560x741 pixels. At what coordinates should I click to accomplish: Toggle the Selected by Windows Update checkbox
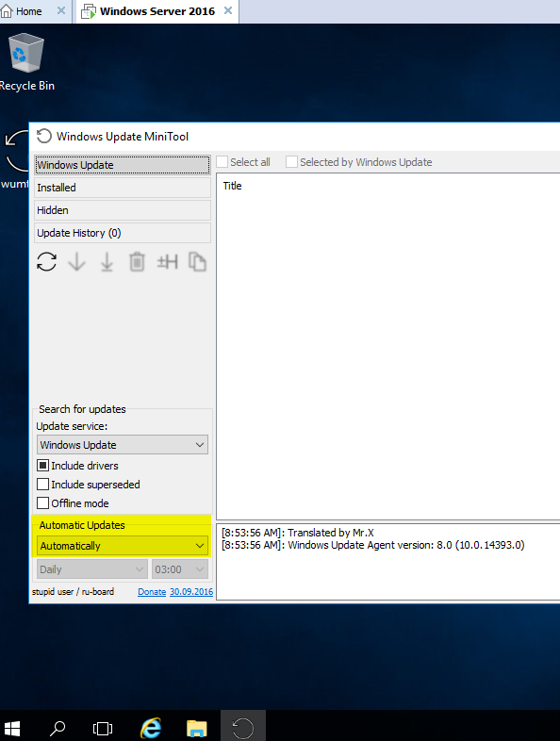click(291, 161)
